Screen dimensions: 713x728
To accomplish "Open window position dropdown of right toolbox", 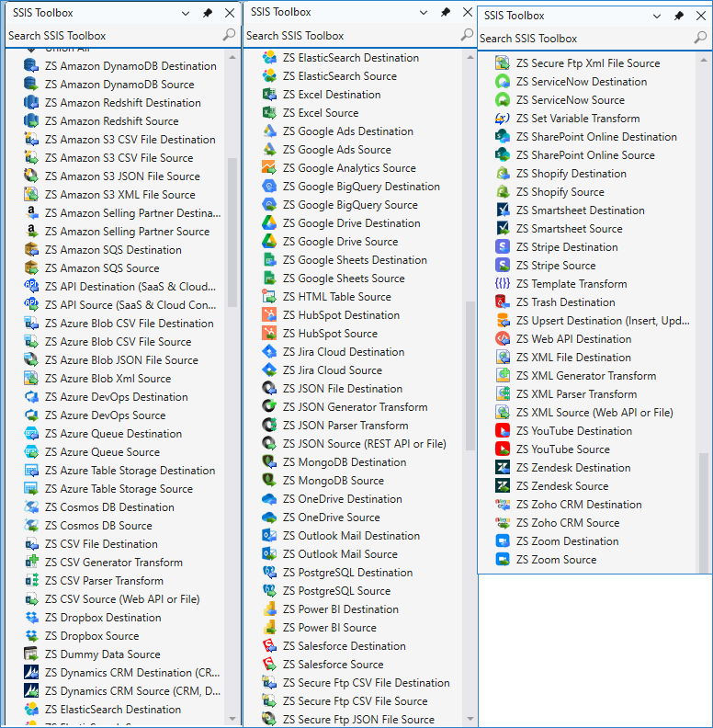I will pyautogui.click(x=657, y=17).
